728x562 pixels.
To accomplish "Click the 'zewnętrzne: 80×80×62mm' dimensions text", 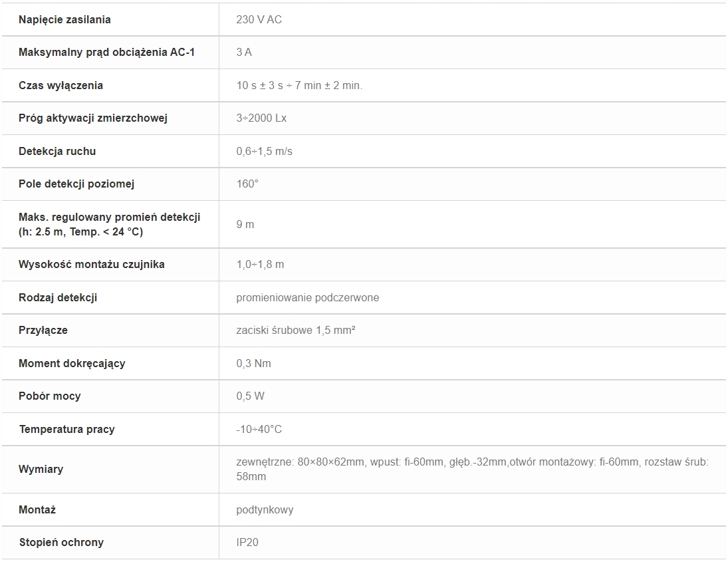I will point(301,462).
